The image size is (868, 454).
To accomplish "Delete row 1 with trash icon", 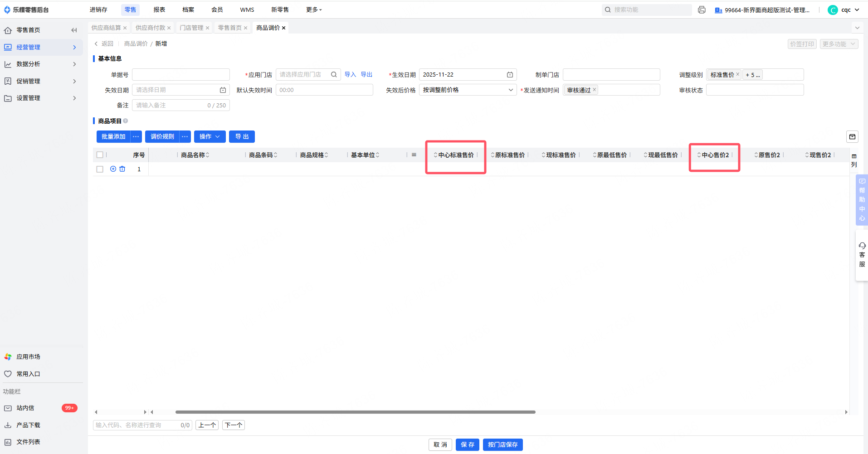I will pos(122,169).
